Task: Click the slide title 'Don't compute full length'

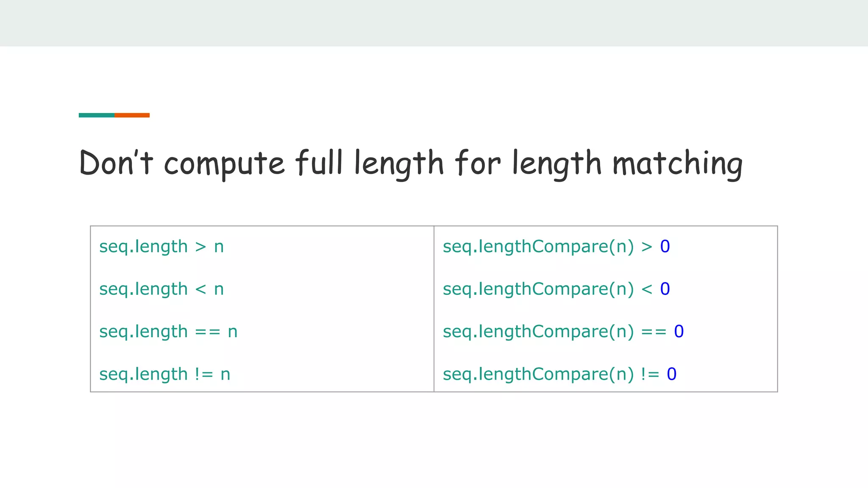Action: point(411,164)
